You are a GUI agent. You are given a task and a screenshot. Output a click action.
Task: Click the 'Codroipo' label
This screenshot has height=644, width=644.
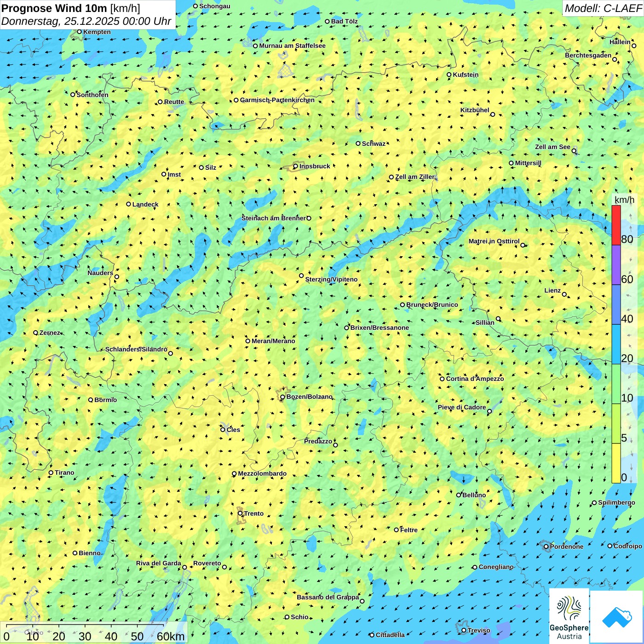pos(628,546)
